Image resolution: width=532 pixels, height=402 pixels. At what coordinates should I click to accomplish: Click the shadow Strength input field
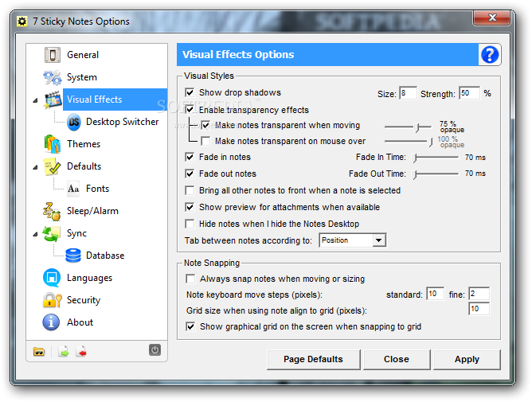pyautogui.click(x=470, y=93)
